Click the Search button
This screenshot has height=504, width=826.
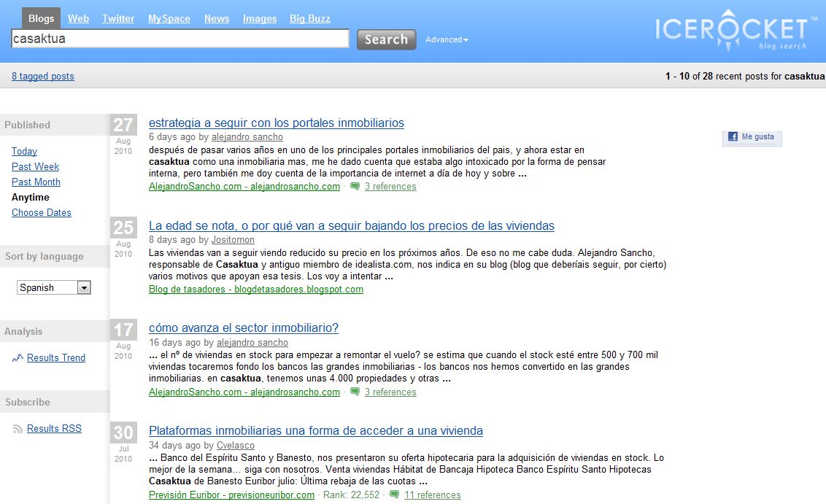point(386,39)
